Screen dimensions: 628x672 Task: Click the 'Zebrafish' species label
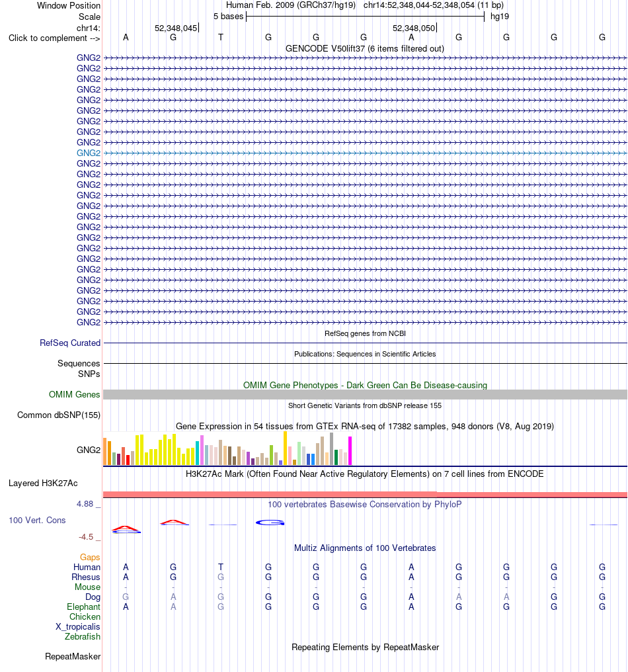tap(83, 636)
